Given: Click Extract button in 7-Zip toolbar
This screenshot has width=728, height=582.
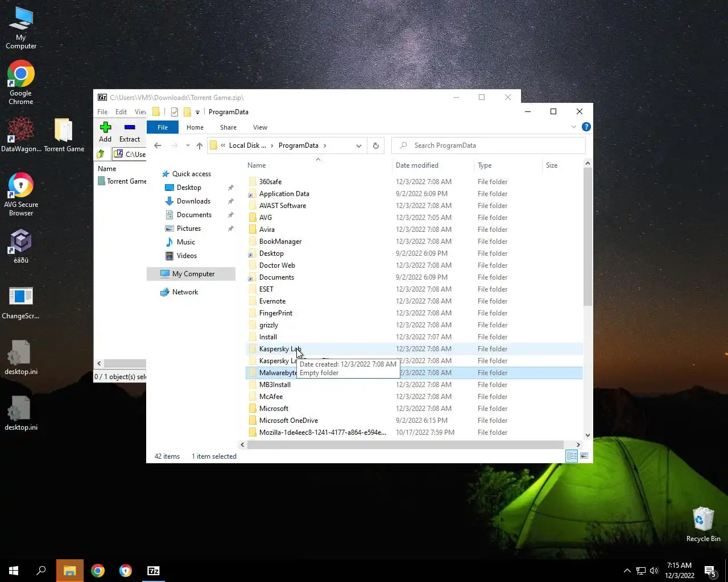Looking at the screenshot, I should tap(130, 132).
